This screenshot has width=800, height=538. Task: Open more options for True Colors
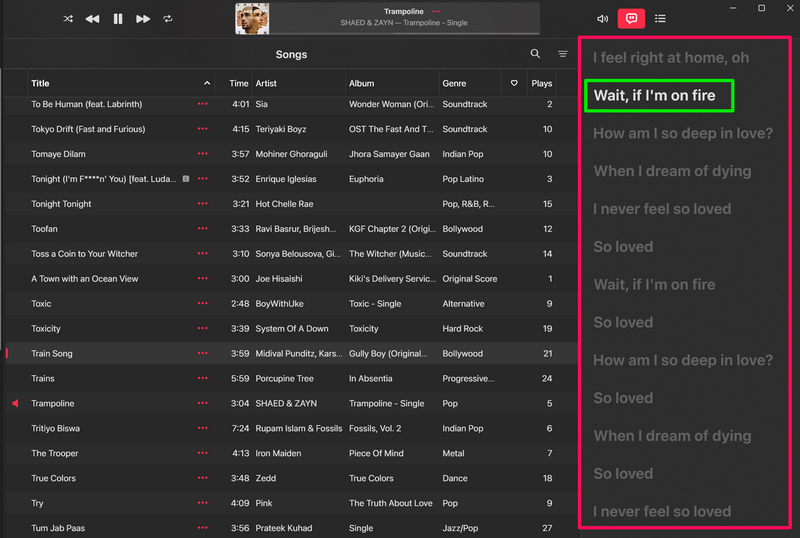point(203,478)
